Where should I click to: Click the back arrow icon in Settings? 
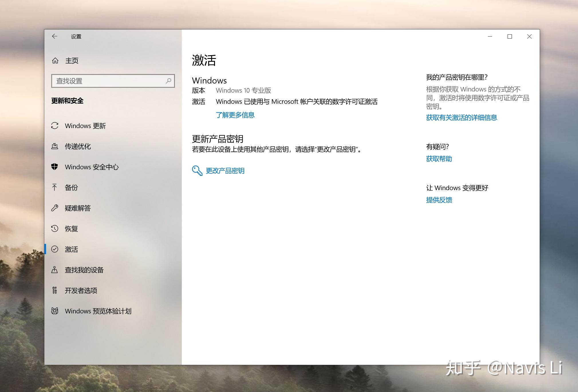pyautogui.click(x=55, y=36)
